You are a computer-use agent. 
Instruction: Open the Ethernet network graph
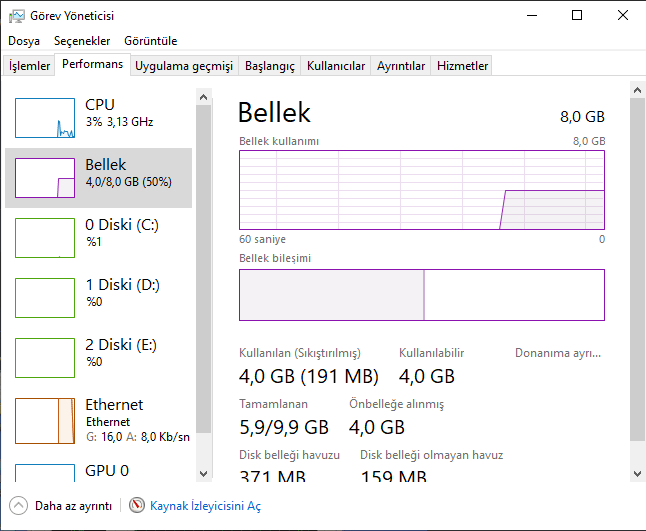tap(45, 418)
